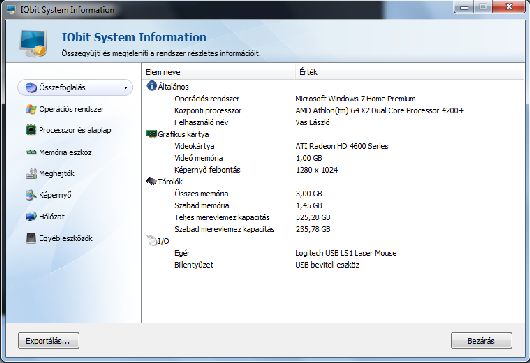Open the Processzor és alaplap section
Image resolution: width=530 pixels, height=363 pixels.
[x=75, y=130]
